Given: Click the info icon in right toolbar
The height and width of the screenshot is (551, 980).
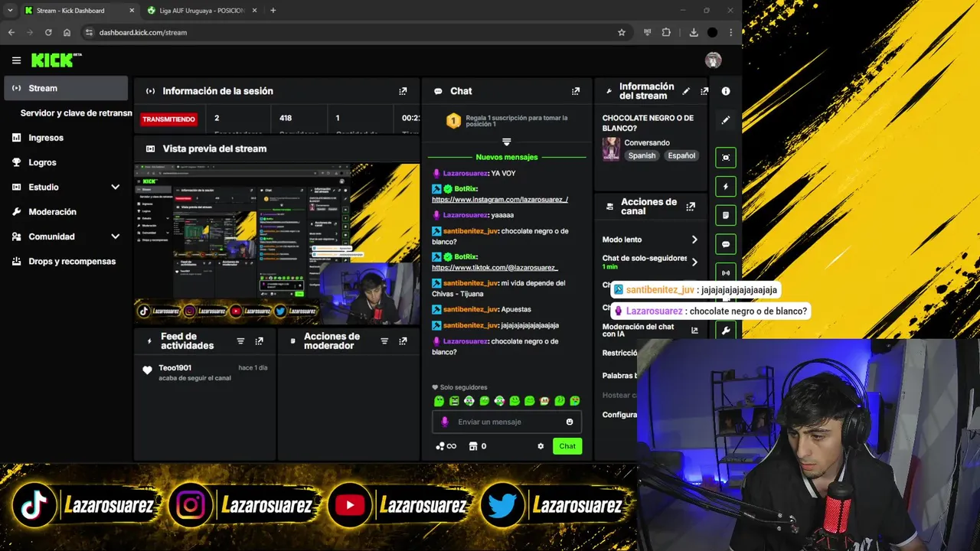Looking at the screenshot, I should tap(726, 91).
